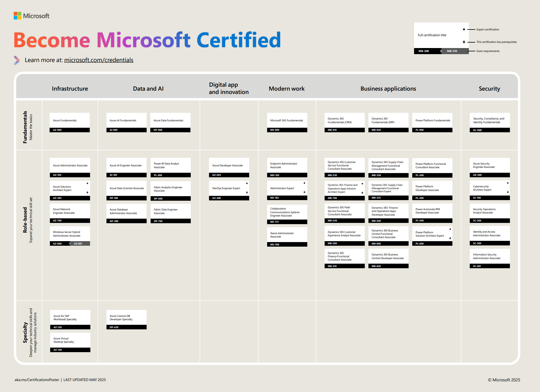The image size is (540, 392).
Task: Click the lock on Cybersecurity Architect Expert
Action: click(x=507, y=192)
